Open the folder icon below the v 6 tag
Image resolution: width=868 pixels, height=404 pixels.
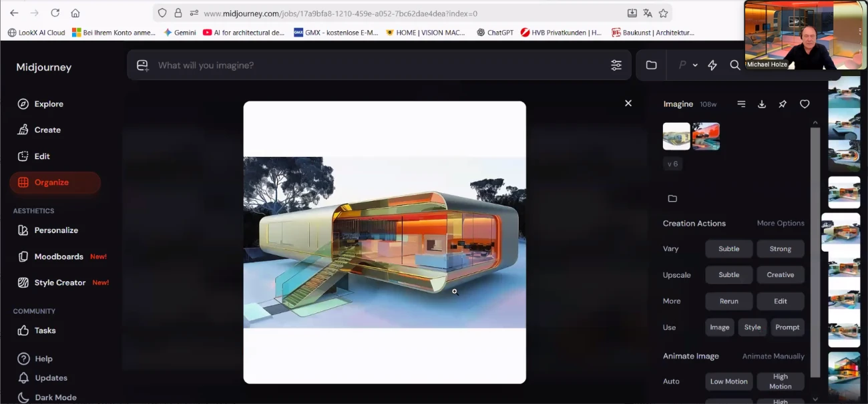click(672, 198)
